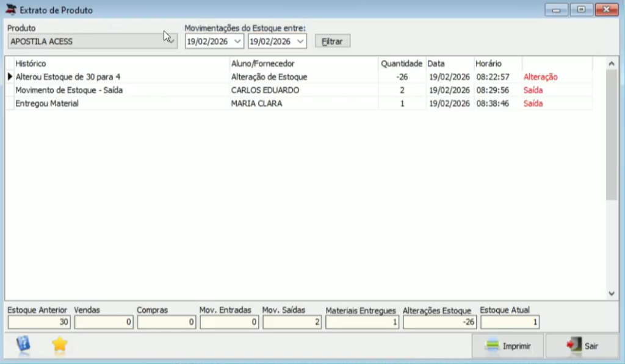Viewport: 625px width, 364px height.
Task: Open the Produto dropdown
Action: click(171, 41)
